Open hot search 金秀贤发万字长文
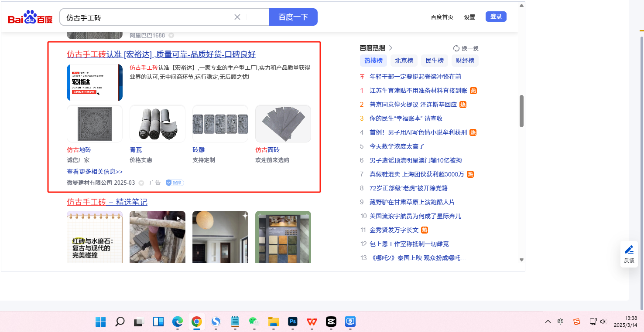Image resolution: width=644 pixels, height=332 pixels. [394, 230]
